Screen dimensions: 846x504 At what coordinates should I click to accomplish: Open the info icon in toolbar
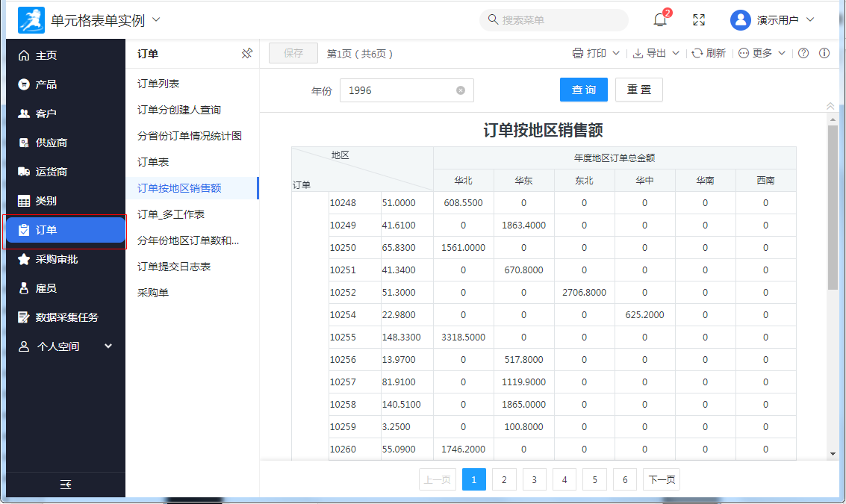click(824, 54)
